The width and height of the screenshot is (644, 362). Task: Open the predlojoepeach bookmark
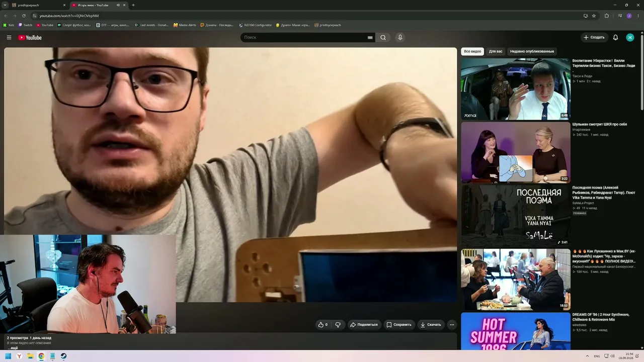[x=328, y=25]
